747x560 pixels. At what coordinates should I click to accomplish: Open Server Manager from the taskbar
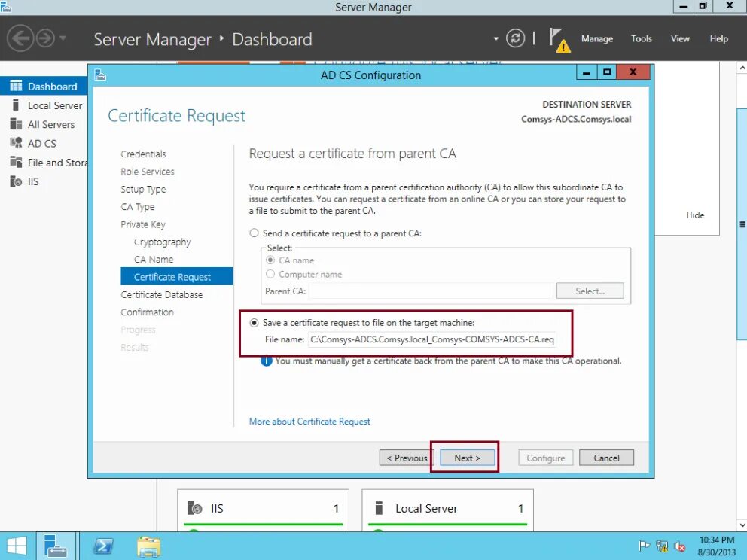pyautogui.click(x=56, y=546)
